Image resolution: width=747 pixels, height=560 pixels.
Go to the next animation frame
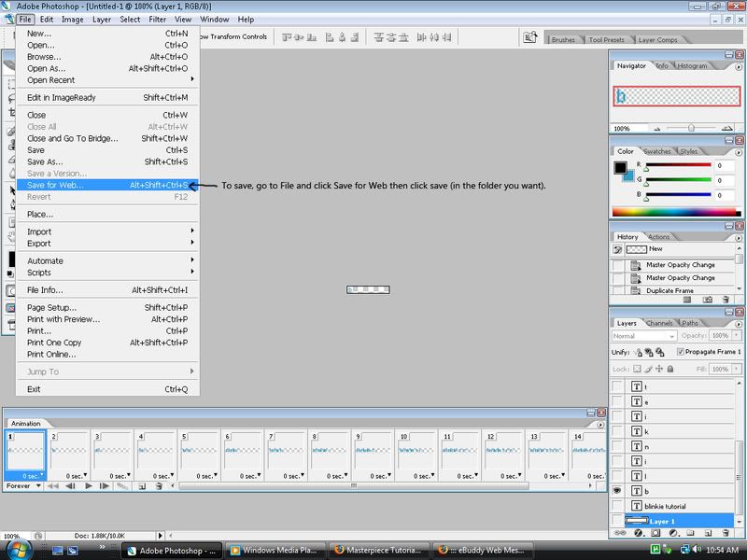[x=105, y=486]
